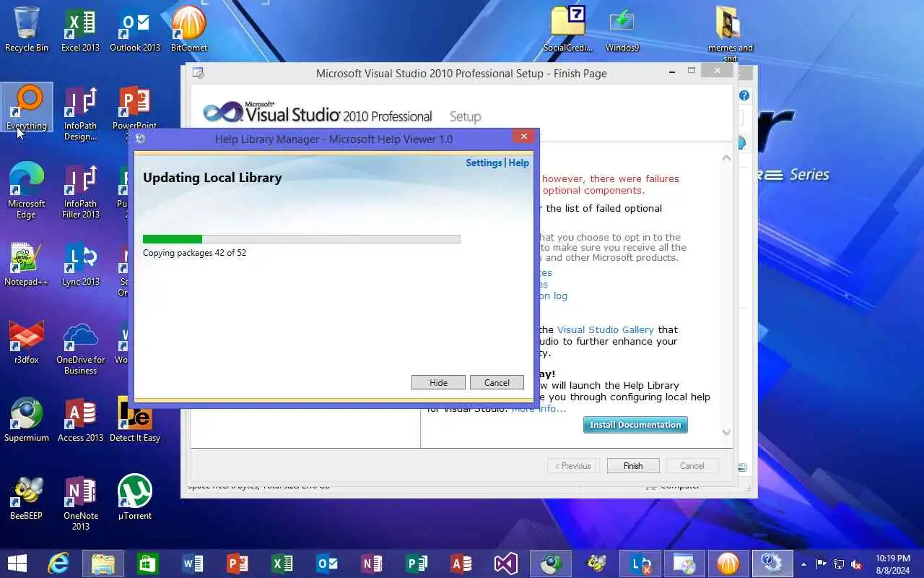Viewport: 924px width, 578px height.
Task: Open the Recycle Bin desktop icon
Action: (27, 30)
